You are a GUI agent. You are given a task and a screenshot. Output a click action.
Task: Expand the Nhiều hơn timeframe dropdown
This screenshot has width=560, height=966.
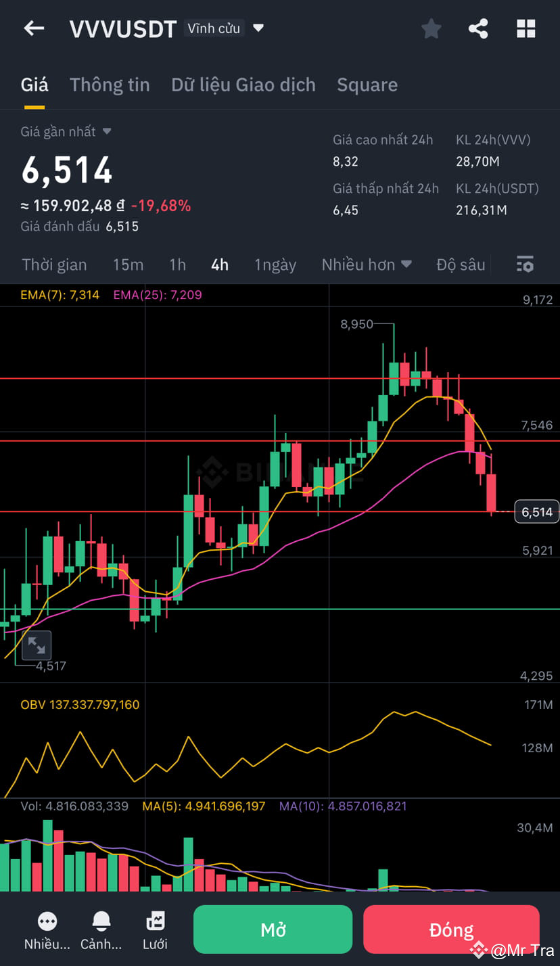click(367, 264)
